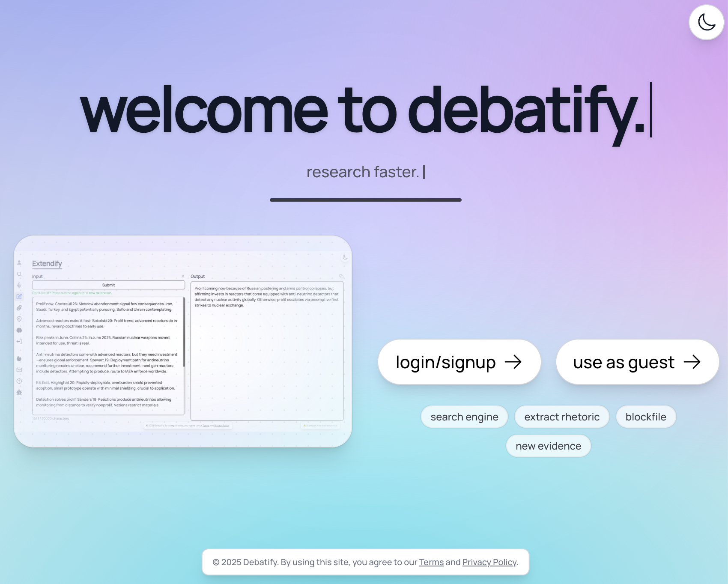Toggle dark mode with the top-right moon icon
The height and width of the screenshot is (584, 728).
tap(706, 22)
